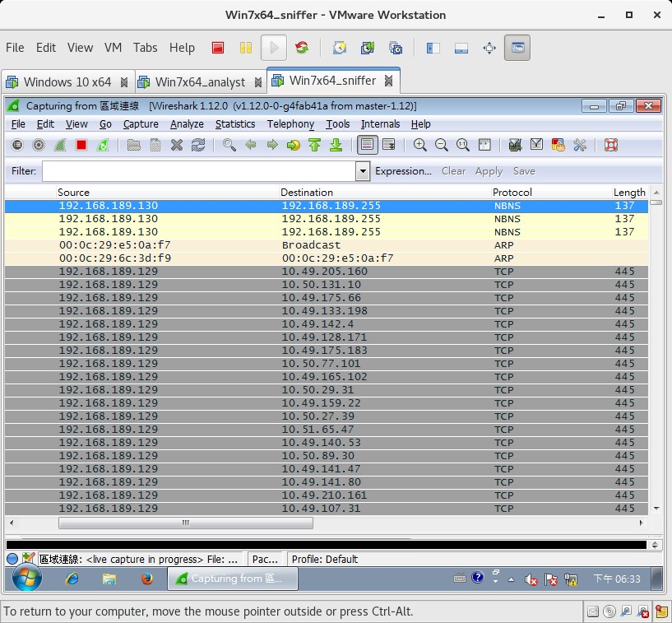Click the Expression... button
The image size is (672, 623).
pyautogui.click(x=403, y=171)
